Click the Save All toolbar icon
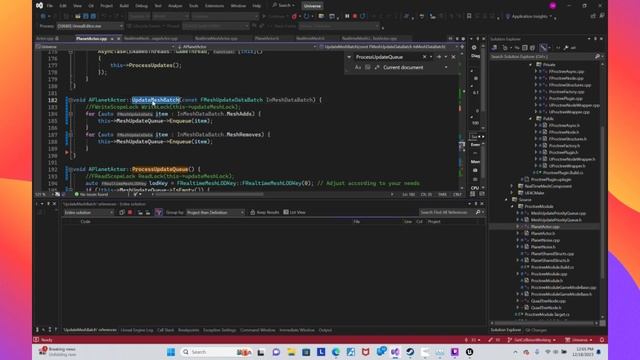This screenshot has height=360, width=640. [93, 16]
